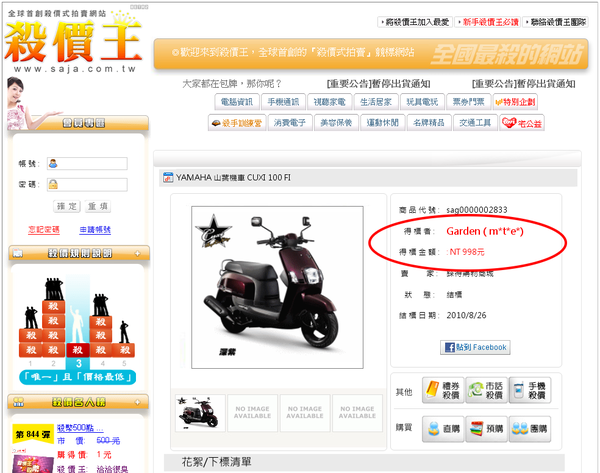The height and width of the screenshot is (473, 600).
Task: Click product title YAMAHA 山葉機車 CUXI 100 FI
Action: pyautogui.click(x=233, y=178)
